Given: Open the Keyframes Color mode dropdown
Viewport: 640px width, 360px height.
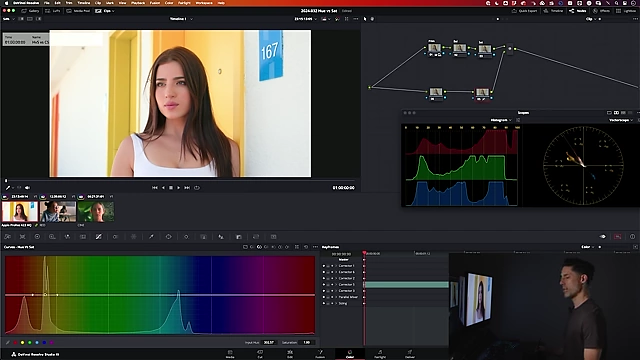Looking at the screenshot, I should [x=587, y=247].
